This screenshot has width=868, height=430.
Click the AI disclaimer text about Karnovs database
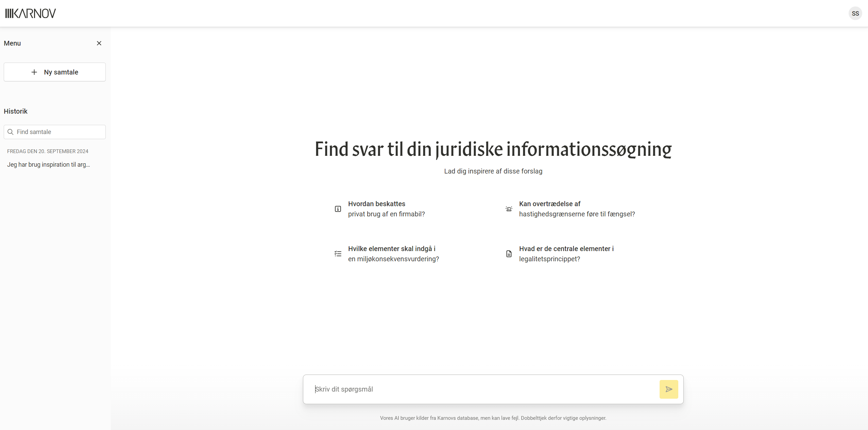[x=493, y=418]
